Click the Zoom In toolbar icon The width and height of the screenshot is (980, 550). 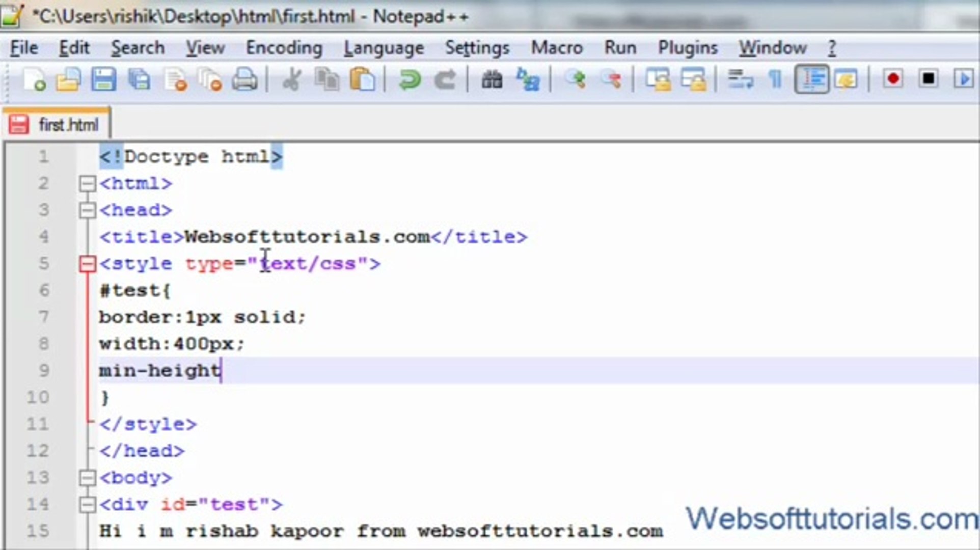[x=576, y=80]
